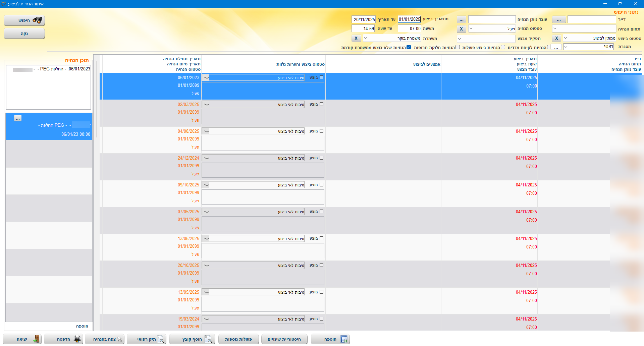Uncheck instructions not done from previous shift
This screenshot has height=346, width=644.
click(x=409, y=47)
